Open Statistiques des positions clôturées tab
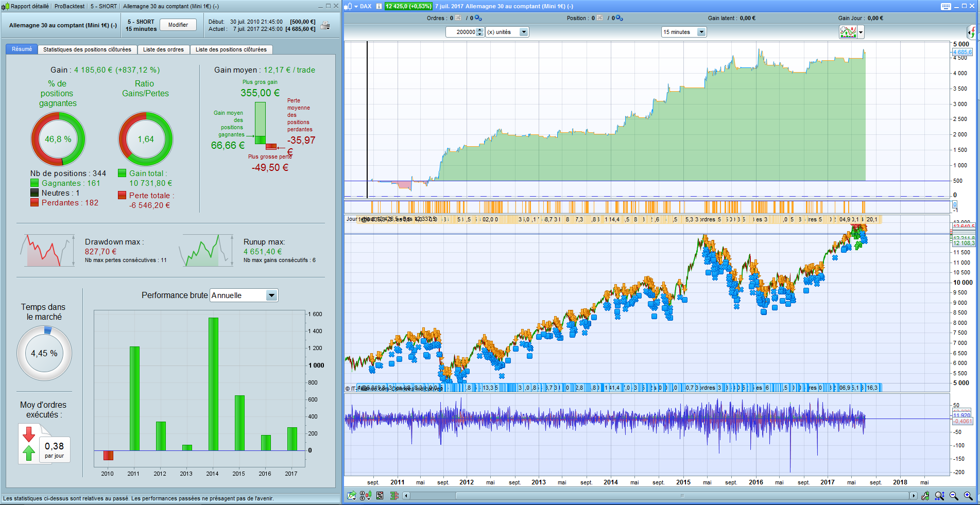The width and height of the screenshot is (980, 505). 87,49
